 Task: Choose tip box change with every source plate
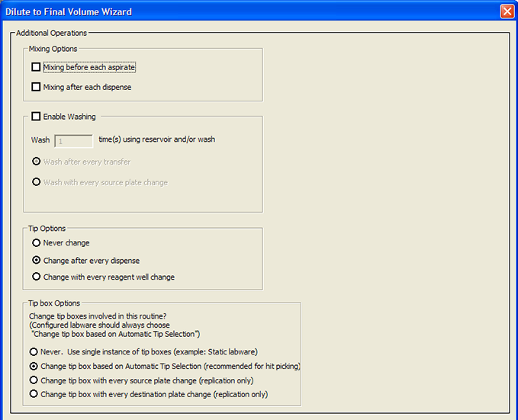tap(34, 380)
